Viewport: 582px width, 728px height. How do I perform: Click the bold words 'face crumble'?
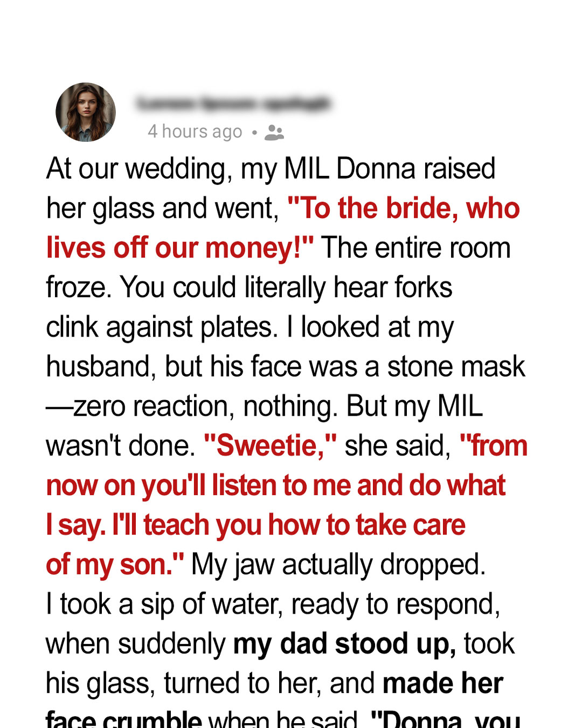pos(124,719)
